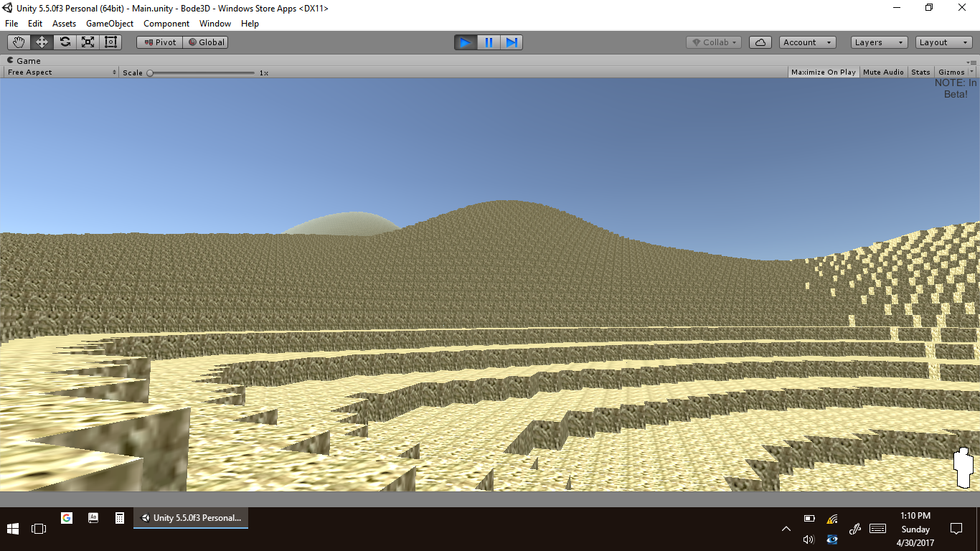Open the cloud services panel
Image resolution: width=980 pixels, height=551 pixels.
[760, 42]
